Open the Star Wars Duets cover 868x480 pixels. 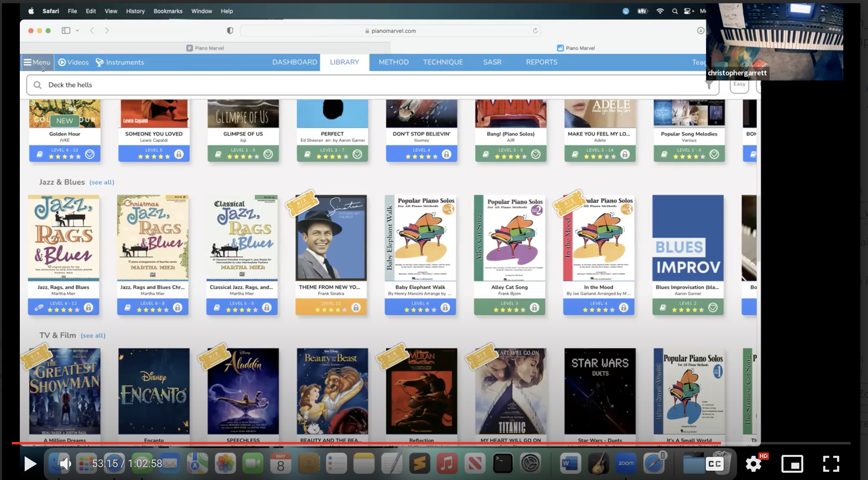(x=600, y=391)
